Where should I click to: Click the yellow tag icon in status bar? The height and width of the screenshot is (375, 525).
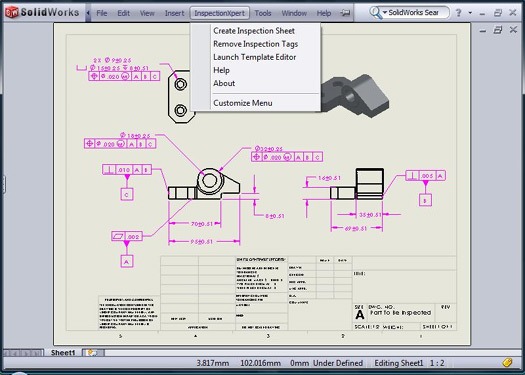(507, 363)
